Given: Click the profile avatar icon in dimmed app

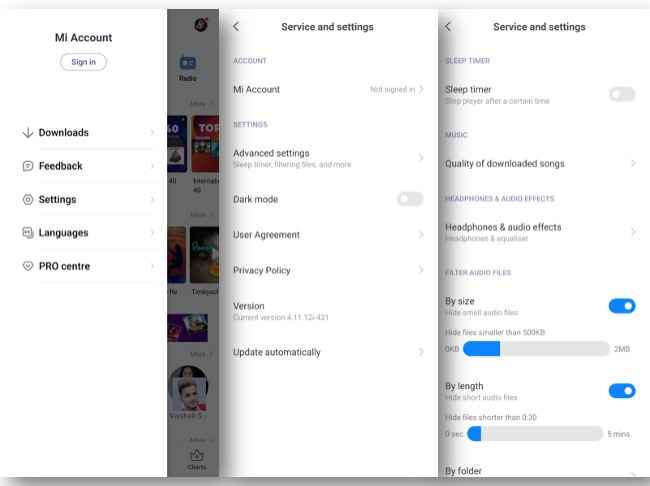Looking at the screenshot, I should tap(201, 25).
